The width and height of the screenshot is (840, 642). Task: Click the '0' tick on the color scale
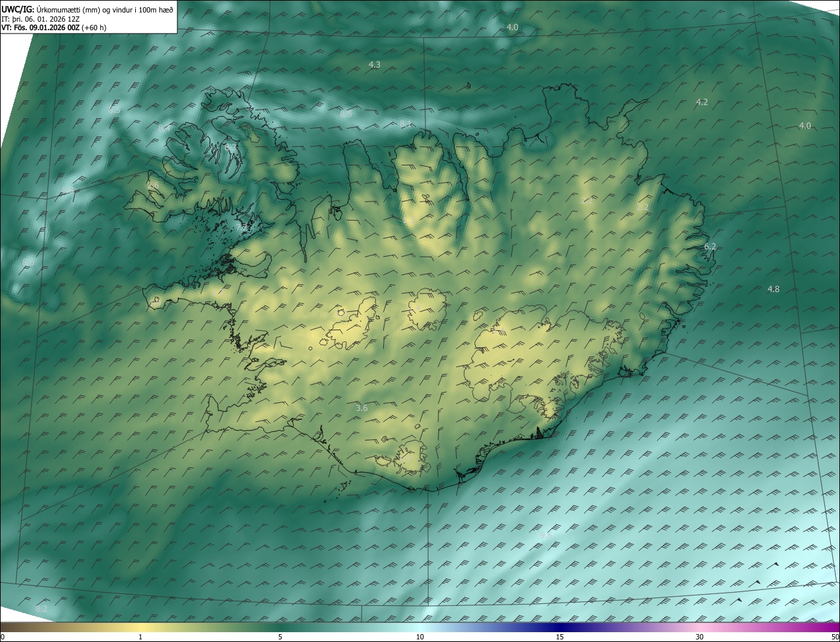(2, 637)
